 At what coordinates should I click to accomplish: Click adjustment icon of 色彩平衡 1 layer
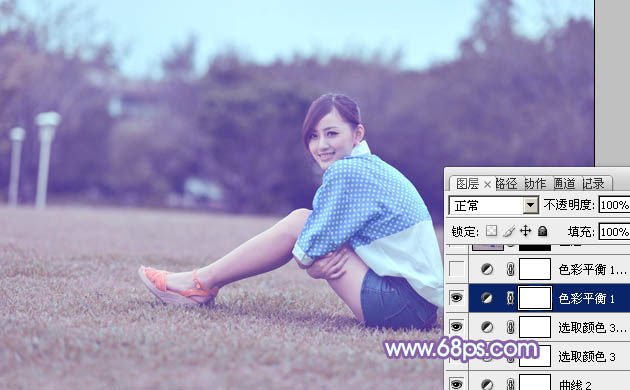click(487, 298)
